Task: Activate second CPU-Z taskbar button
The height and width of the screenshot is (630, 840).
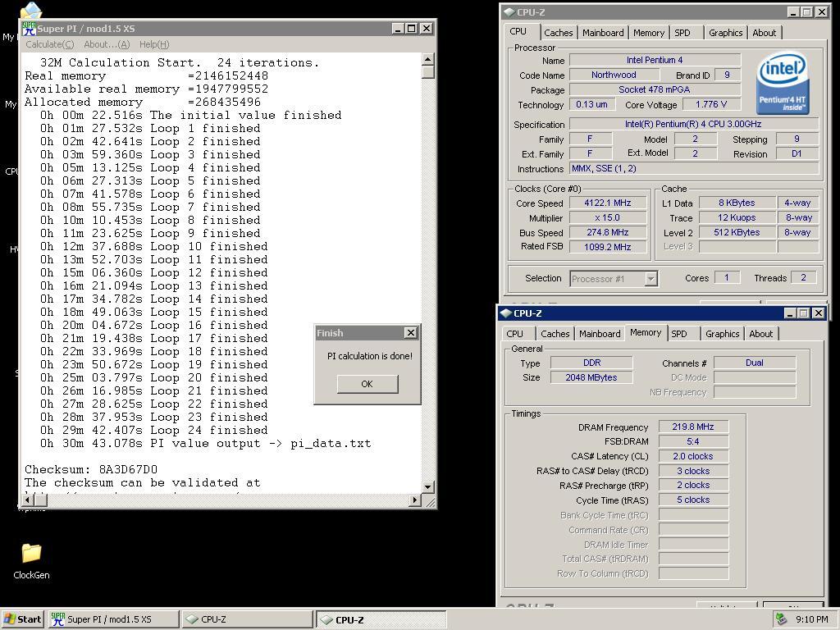Action: coord(381,619)
